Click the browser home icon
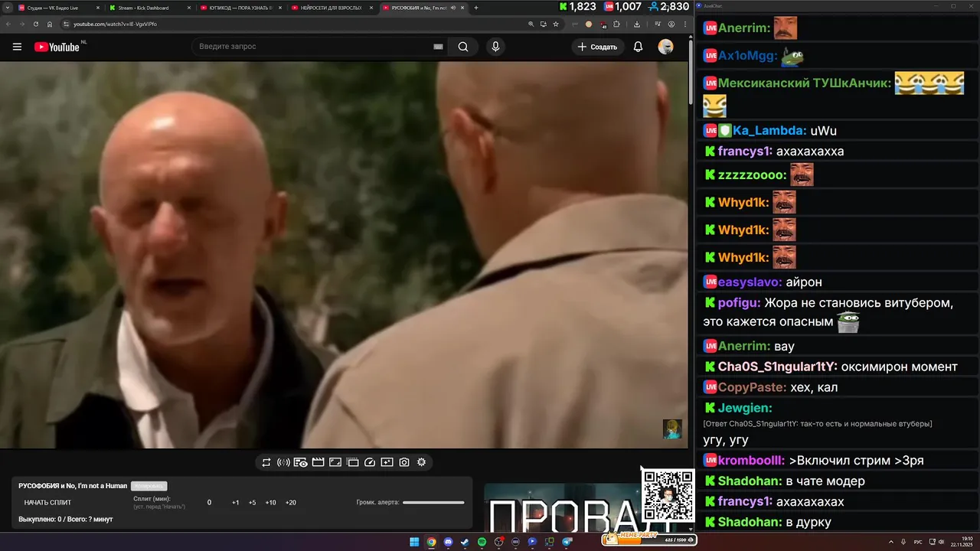Screen dimensions: 980x551 (50, 24)
